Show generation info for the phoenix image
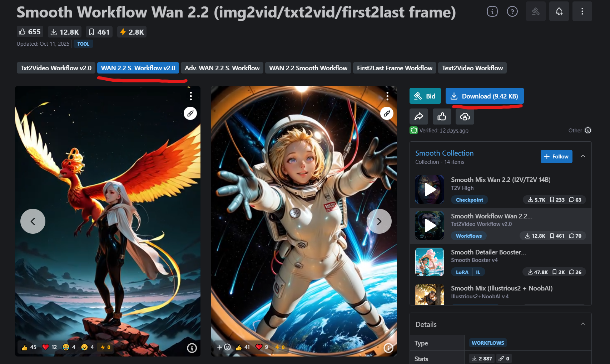 pyautogui.click(x=192, y=348)
